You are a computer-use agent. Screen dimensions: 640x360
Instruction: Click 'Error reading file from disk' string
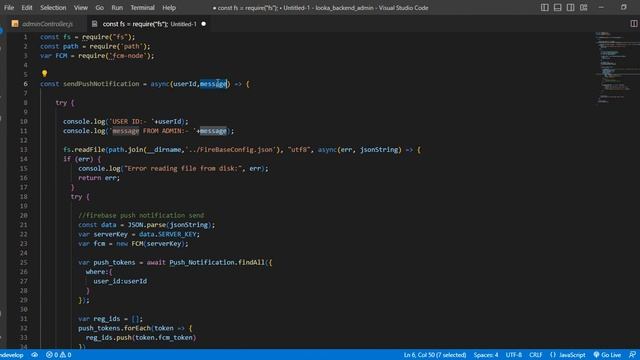(x=183, y=168)
